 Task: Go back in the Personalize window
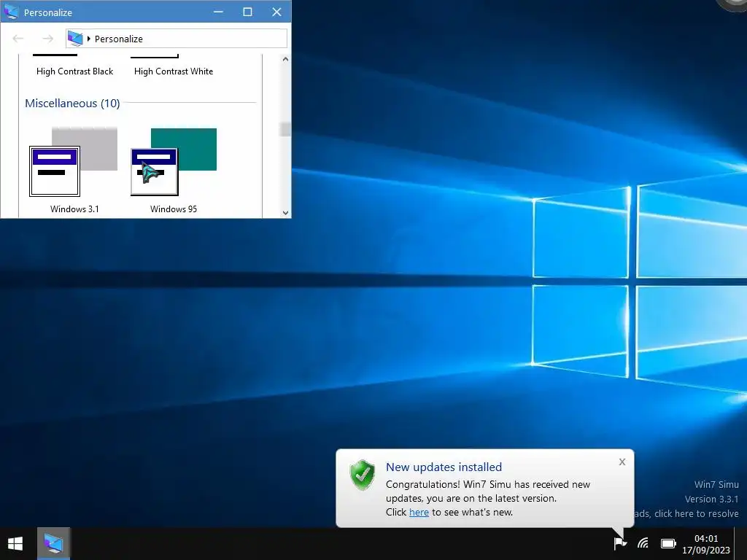[x=18, y=39]
